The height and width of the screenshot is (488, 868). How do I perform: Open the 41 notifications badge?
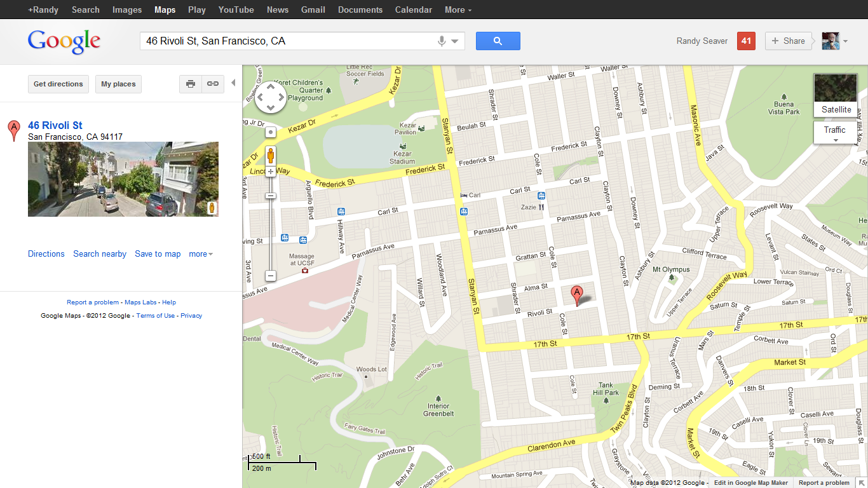(746, 41)
